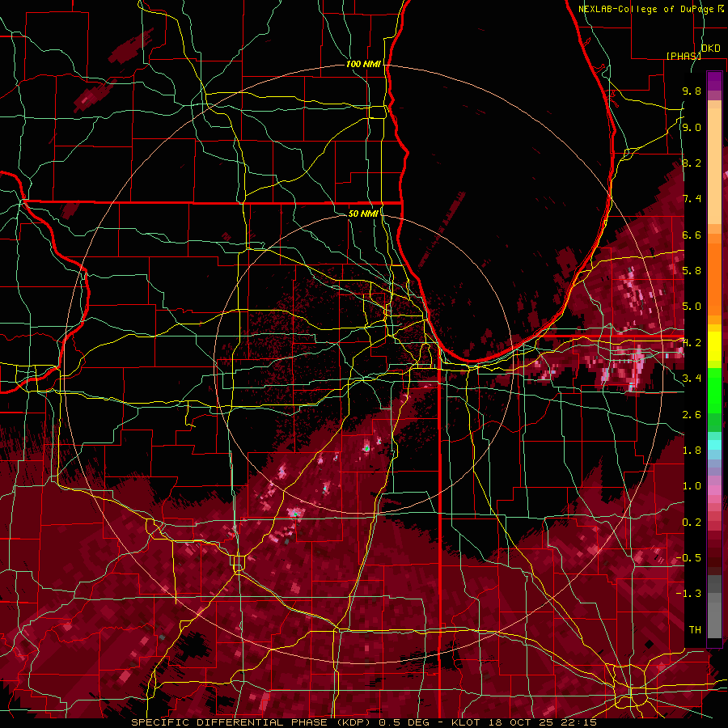Select the peach swatch on the color bar
Image resolution: width=728 pixels, height=728 pixels.
click(714, 167)
